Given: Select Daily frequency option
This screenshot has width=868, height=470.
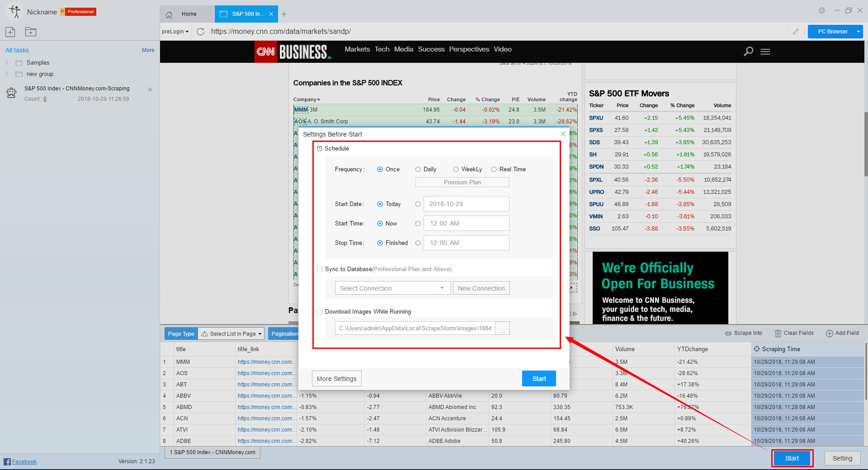Looking at the screenshot, I should [418, 169].
